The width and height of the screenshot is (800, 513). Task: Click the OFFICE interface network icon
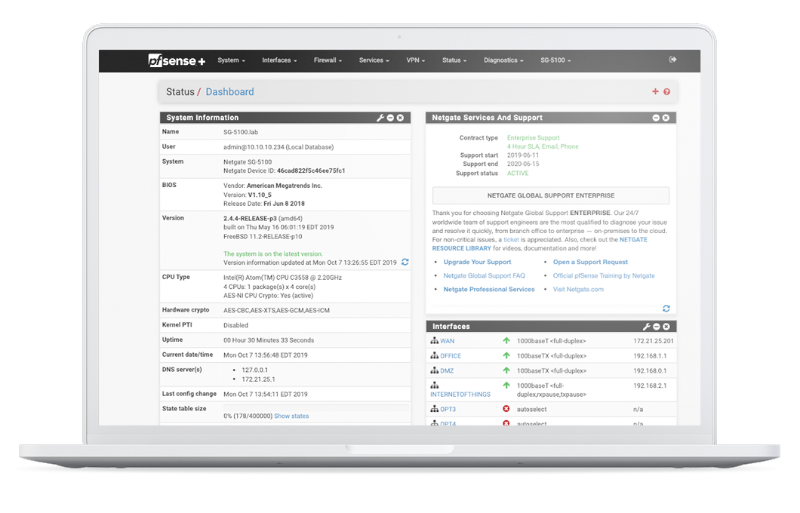click(434, 355)
